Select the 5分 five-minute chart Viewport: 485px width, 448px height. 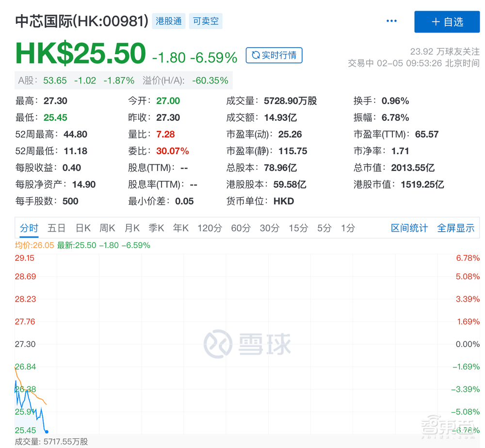[324, 228]
